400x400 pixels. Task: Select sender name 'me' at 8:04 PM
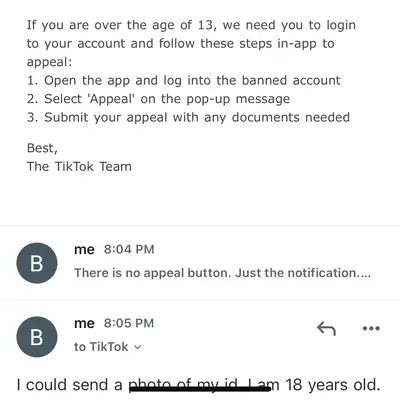click(x=84, y=249)
